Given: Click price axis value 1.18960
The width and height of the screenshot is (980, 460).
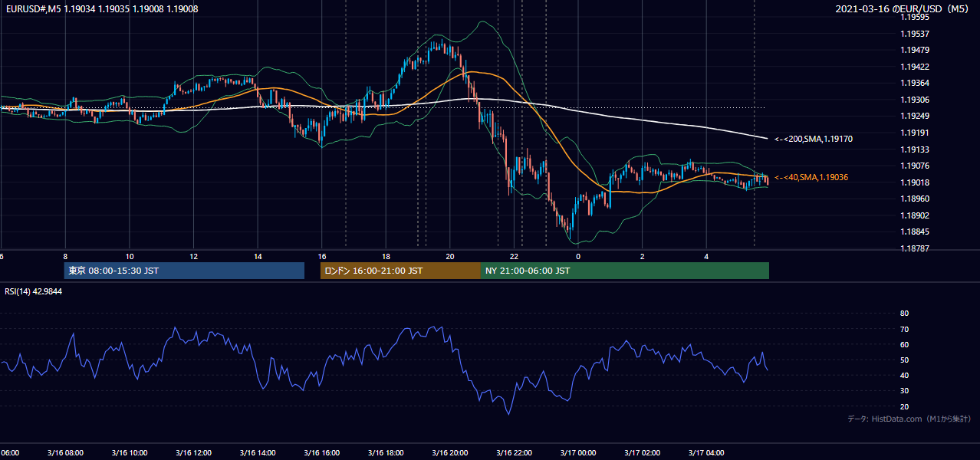Looking at the screenshot, I should (x=915, y=199).
